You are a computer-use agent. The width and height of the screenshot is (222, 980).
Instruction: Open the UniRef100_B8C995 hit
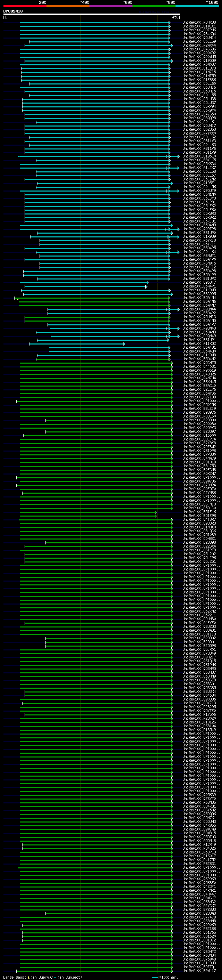[x=199, y=294]
